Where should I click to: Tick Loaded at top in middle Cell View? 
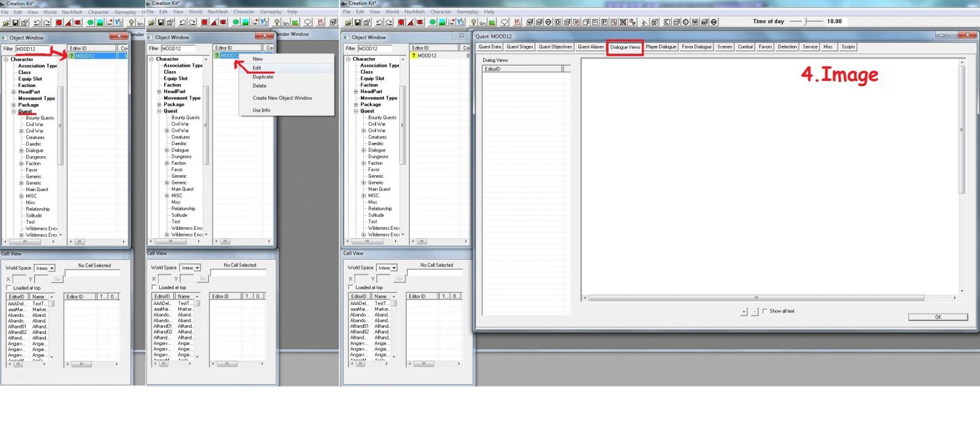(x=154, y=287)
